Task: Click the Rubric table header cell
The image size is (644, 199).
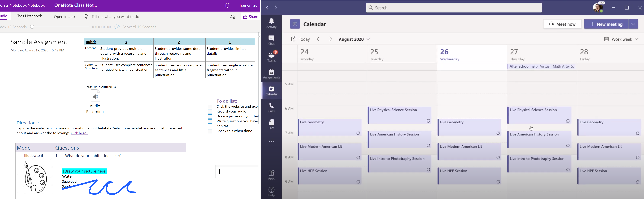Action: pos(91,42)
